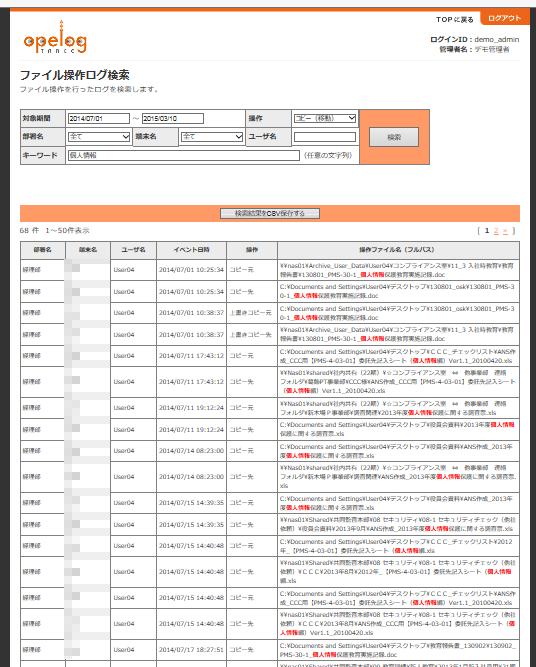Select the 上書きコピー元 operation cell
This screenshot has height=667, width=536.
click(251, 313)
